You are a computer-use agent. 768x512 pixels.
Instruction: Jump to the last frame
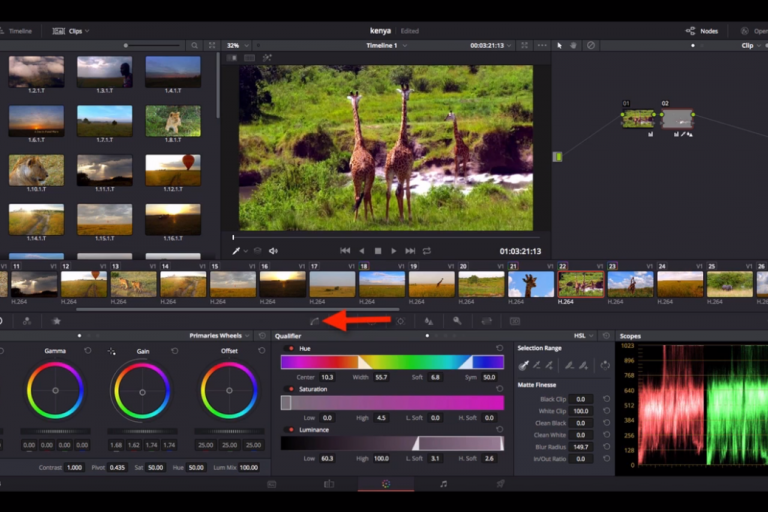pyautogui.click(x=410, y=251)
